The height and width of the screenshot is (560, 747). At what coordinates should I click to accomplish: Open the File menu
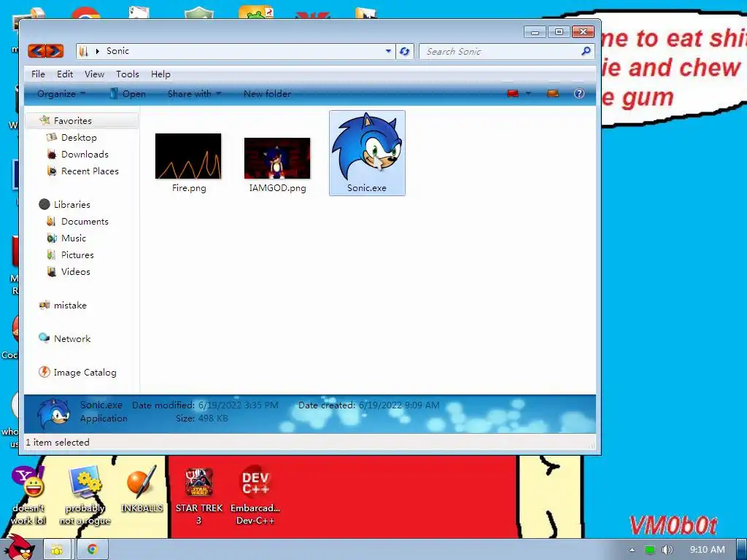tap(38, 74)
